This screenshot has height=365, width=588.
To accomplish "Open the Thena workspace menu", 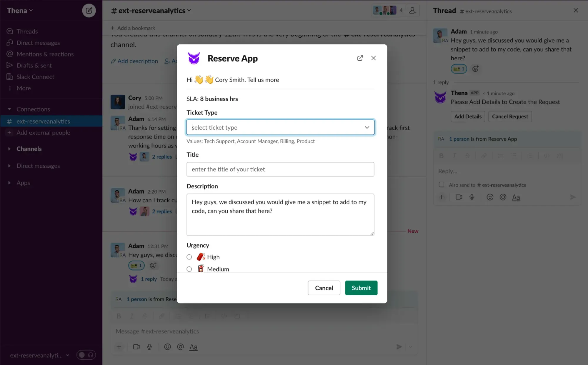I will (20, 11).
